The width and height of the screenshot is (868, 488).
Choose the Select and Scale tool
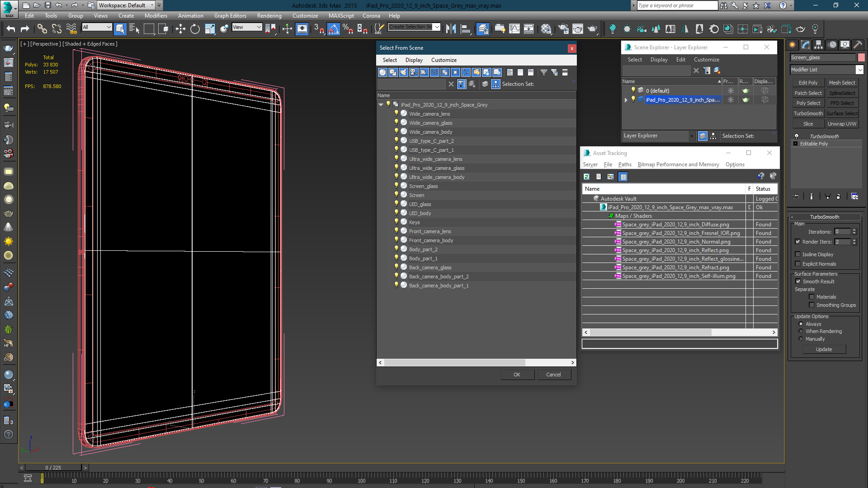point(210,29)
